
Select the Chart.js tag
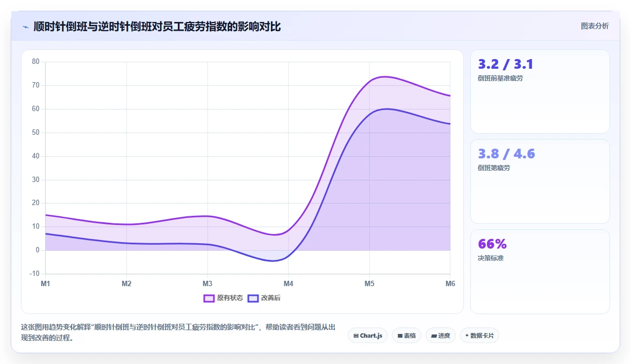click(x=368, y=336)
